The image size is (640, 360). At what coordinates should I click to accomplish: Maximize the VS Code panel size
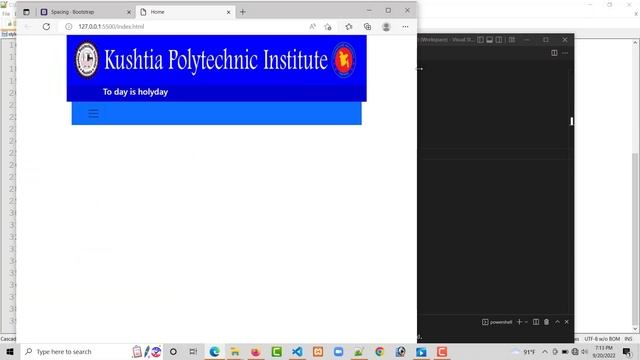pyautogui.click(x=558, y=322)
